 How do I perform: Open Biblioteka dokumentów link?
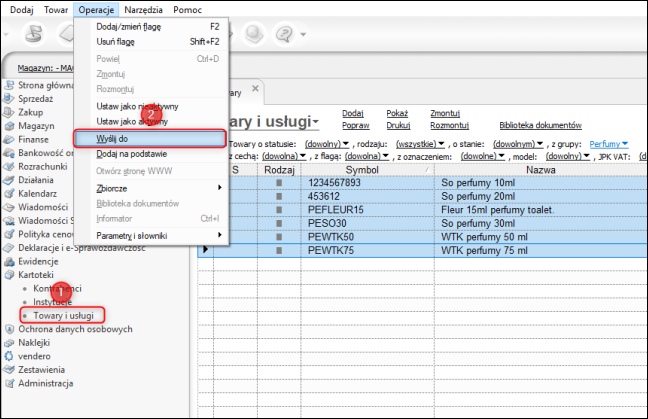[541, 125]
